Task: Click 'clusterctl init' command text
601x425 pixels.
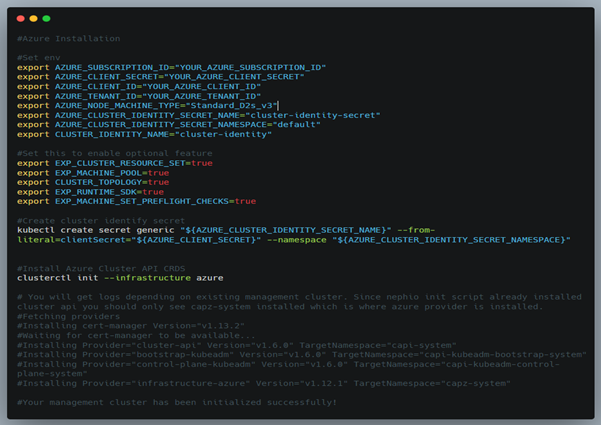Action: (57, 278)
